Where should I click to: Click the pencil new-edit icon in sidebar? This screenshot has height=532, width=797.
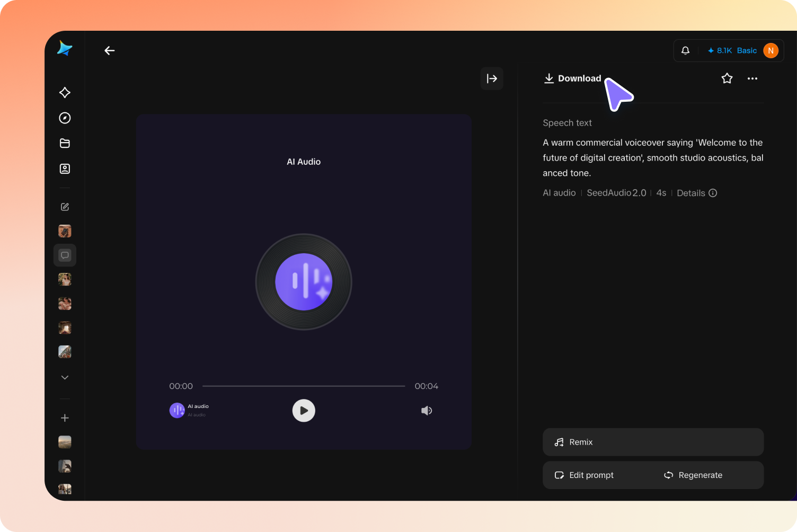coord(65,207)
